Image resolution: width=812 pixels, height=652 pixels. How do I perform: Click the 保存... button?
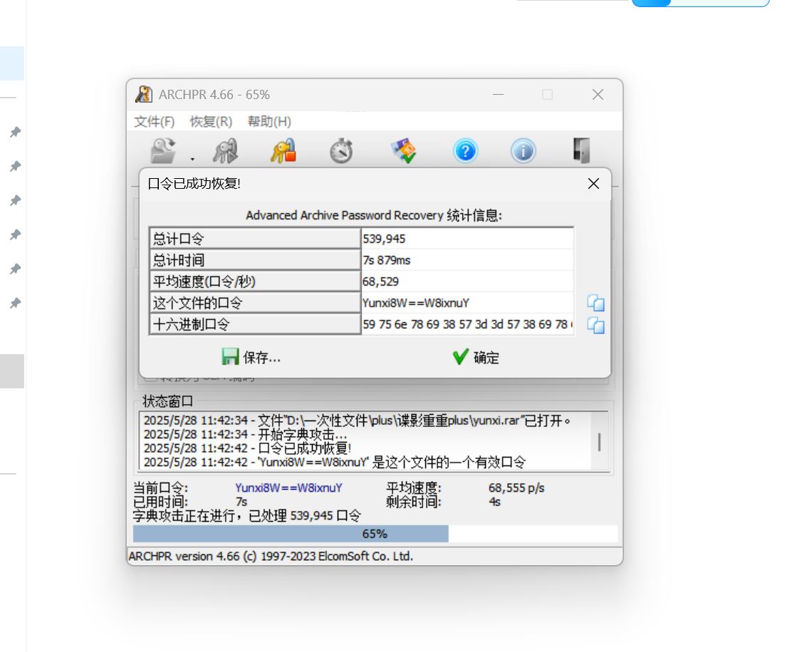click(251, 357)
